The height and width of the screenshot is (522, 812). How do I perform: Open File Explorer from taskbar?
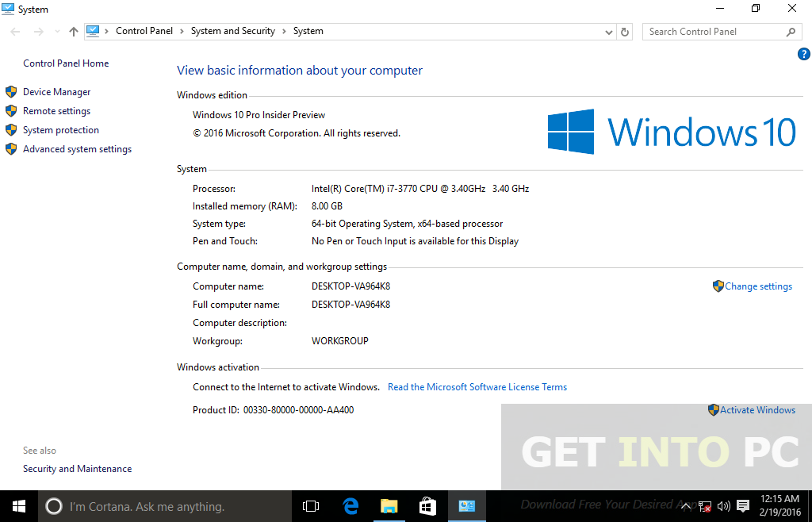point(389,506)
